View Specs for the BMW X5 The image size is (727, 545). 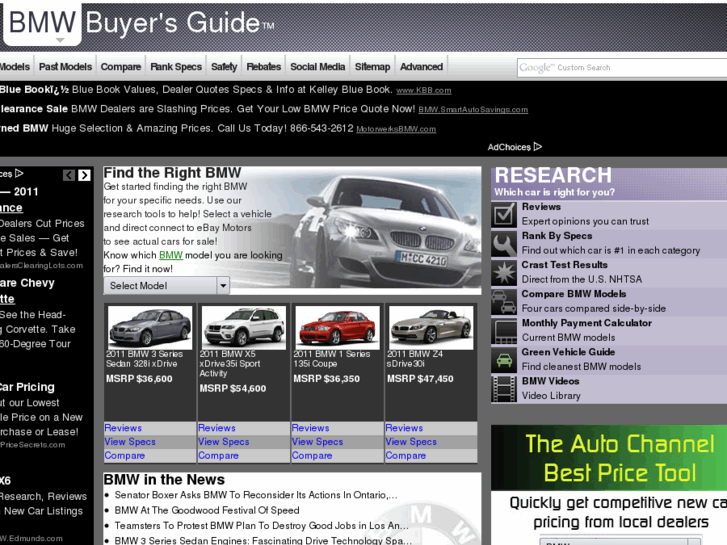[223, 442]
